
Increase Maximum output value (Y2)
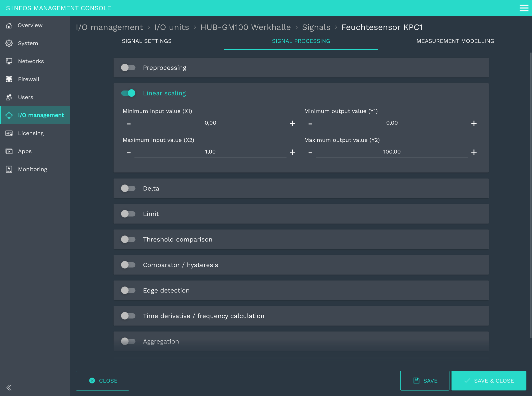(474, 152)
